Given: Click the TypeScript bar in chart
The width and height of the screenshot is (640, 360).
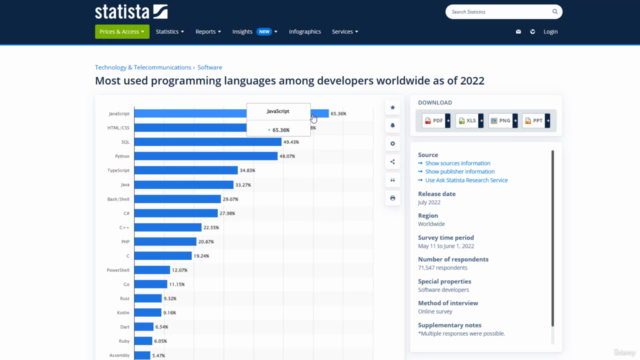Looking at the screenshot, I should (186, 170).
